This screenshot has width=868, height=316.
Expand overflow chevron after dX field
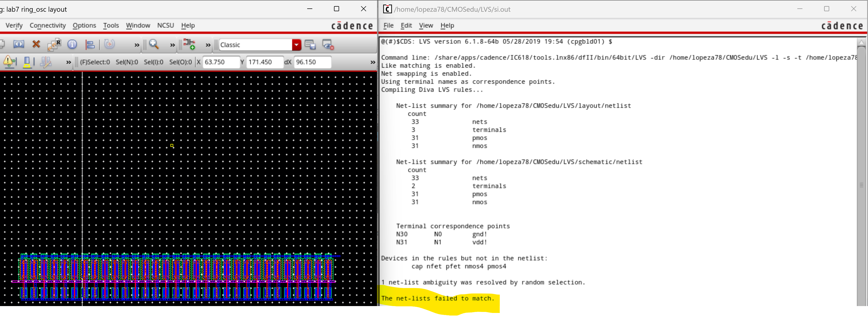pos(372,62)
